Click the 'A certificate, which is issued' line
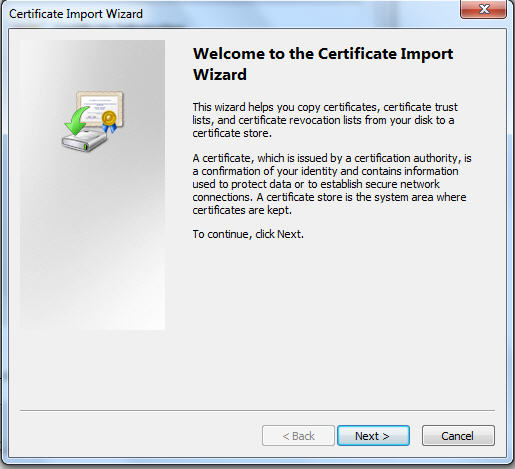515x469 pixels. pos(332,158)
